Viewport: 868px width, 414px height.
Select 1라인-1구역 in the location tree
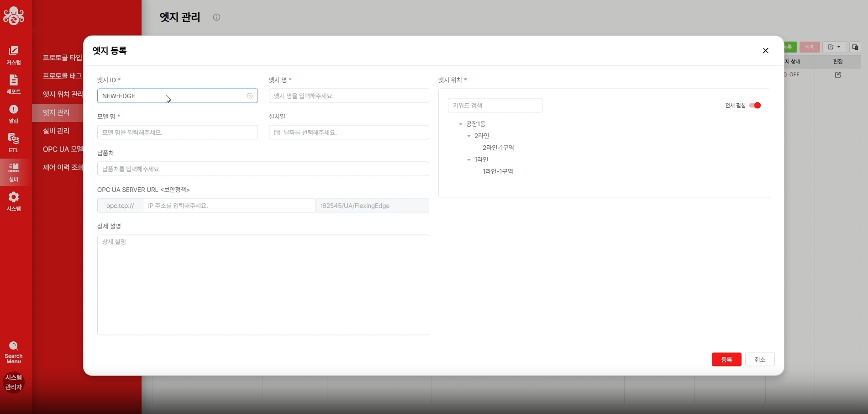pyautogui.click(x=498, y=171)
